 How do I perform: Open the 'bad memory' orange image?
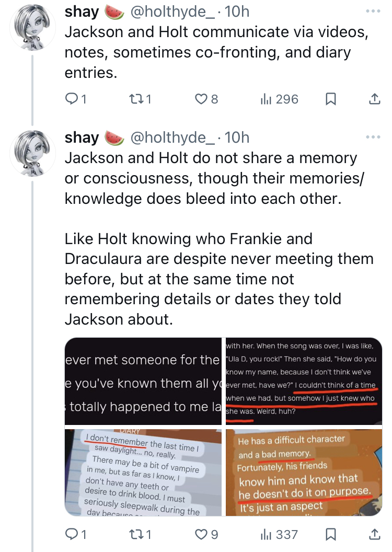(x=304, y=473)
